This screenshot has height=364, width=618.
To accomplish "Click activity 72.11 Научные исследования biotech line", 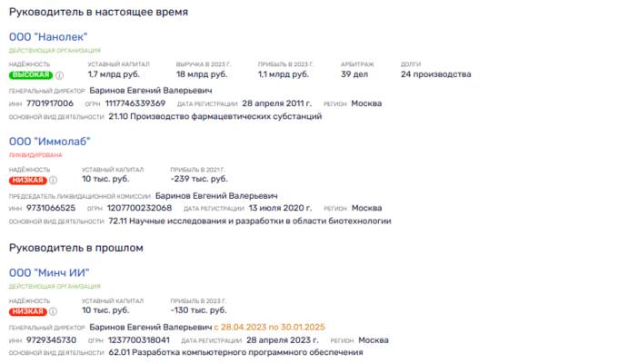I will 250,221.
